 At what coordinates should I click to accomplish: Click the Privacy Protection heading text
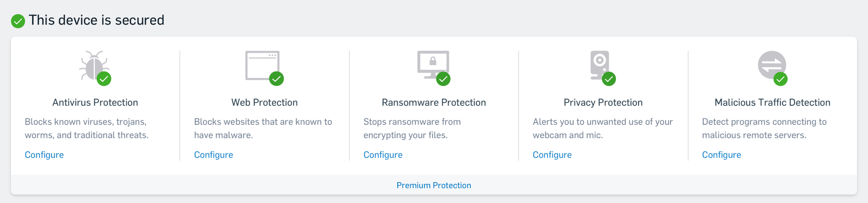(603, 102)
